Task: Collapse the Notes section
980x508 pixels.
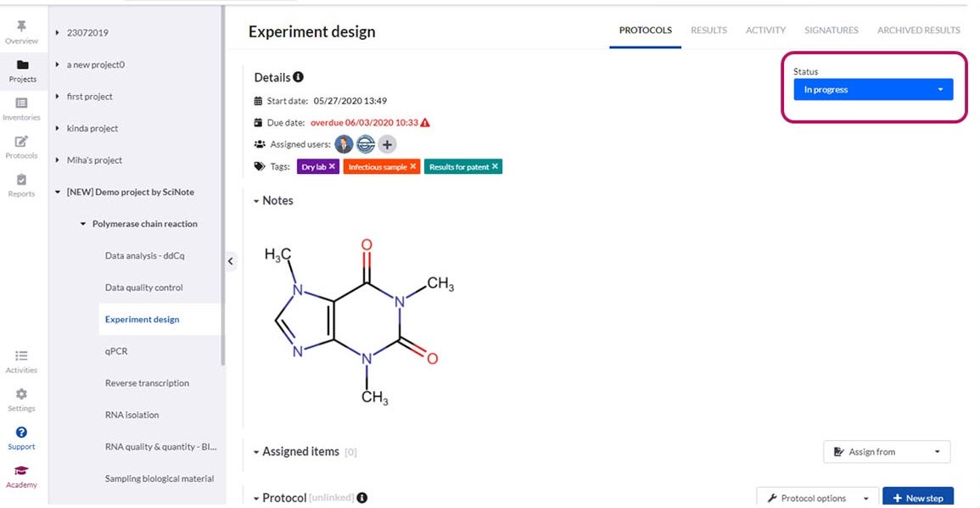Action: tap(256, 201)
